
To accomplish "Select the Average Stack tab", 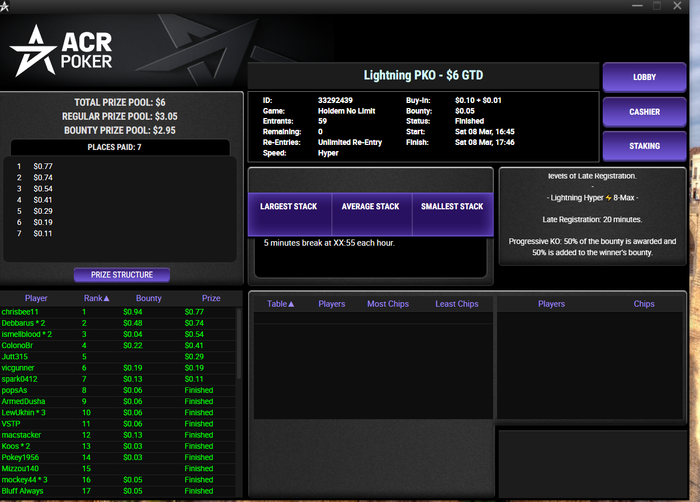I will pos(371,213).
